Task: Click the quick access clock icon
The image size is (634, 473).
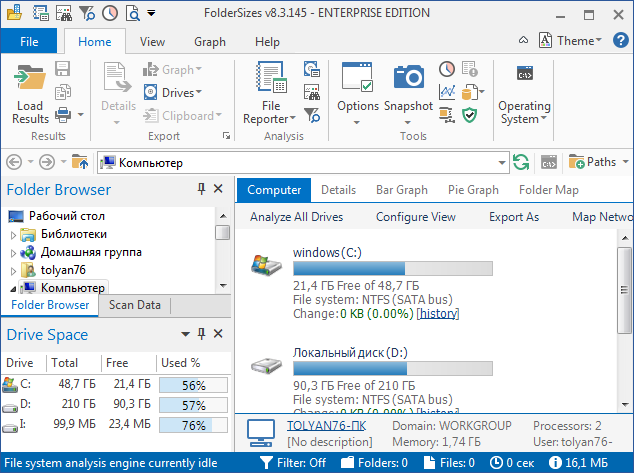Action: (110, 13)
